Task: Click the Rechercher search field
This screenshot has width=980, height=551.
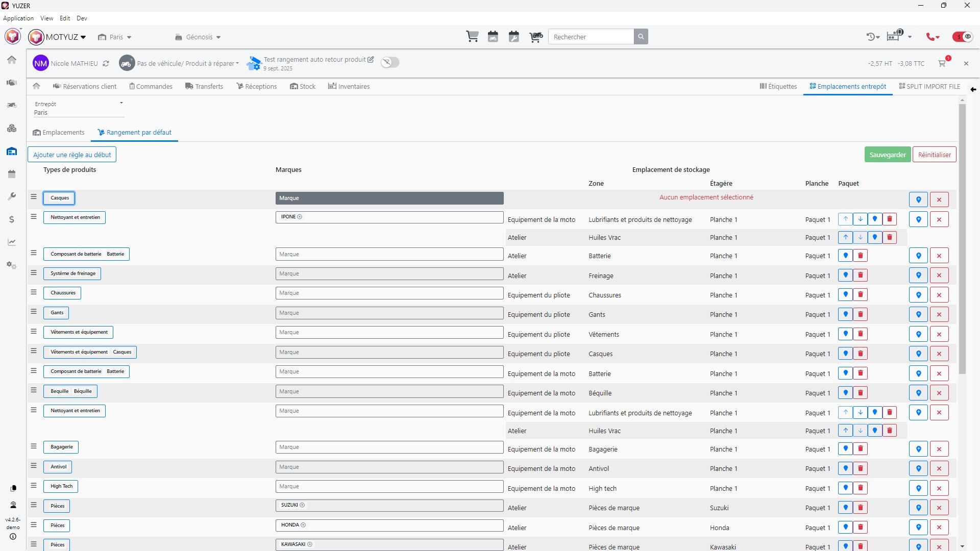Action: [591, 37]
